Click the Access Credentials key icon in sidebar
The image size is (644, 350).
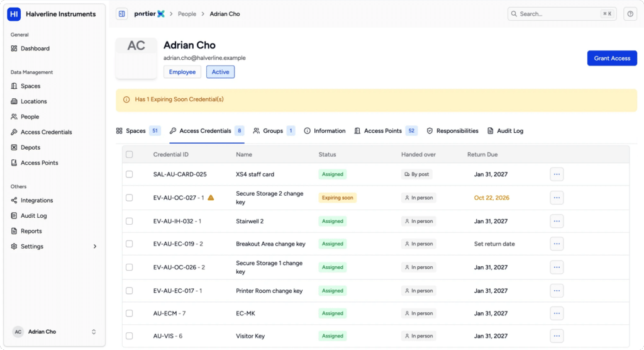pyautogui.click(x=14, y=132)
